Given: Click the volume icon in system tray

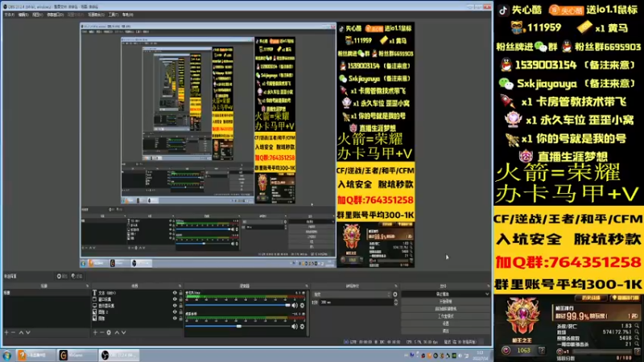Looking at the screenshot, I should coord(460,356).
